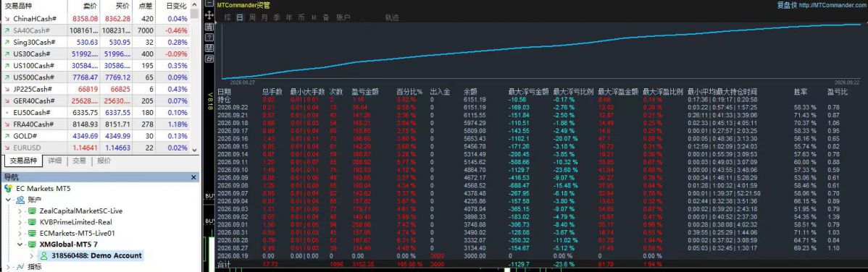Select the 日 daily period tab
The width and height of the screenshot is (868, 272).
point(240,17)
